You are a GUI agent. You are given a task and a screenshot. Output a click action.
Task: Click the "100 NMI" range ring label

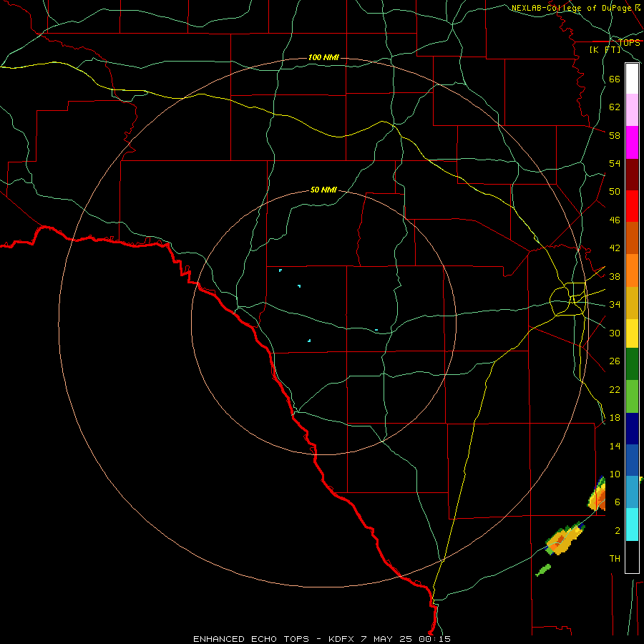pyautogui.click(x=323, y=57)
